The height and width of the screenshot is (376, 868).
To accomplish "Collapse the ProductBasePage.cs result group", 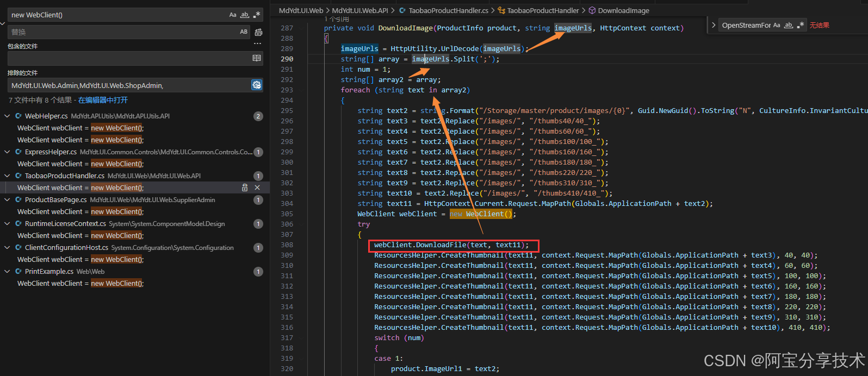I will (7, 199).
